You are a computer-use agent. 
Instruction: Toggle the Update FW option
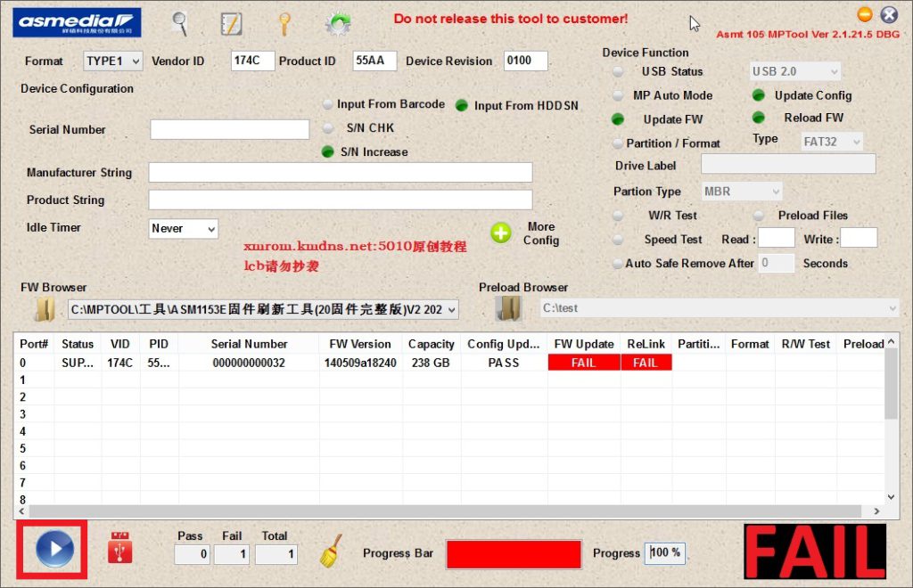click(618, 119)
